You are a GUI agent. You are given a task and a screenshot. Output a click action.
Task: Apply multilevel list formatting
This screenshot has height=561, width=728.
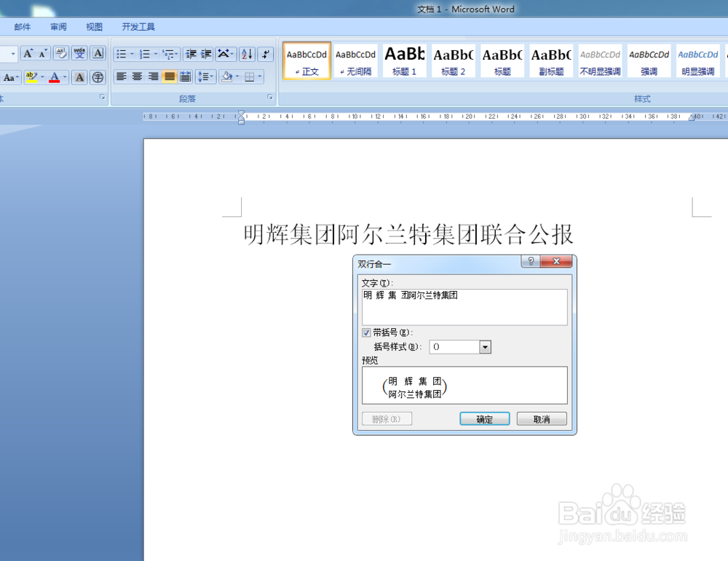point(170,55)
